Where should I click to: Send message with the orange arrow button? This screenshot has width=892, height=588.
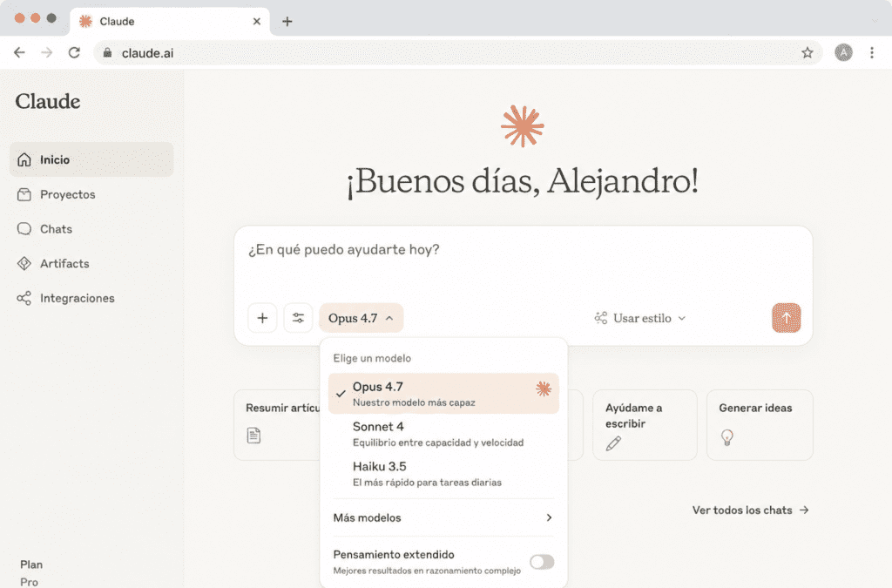tap(787, 318)
